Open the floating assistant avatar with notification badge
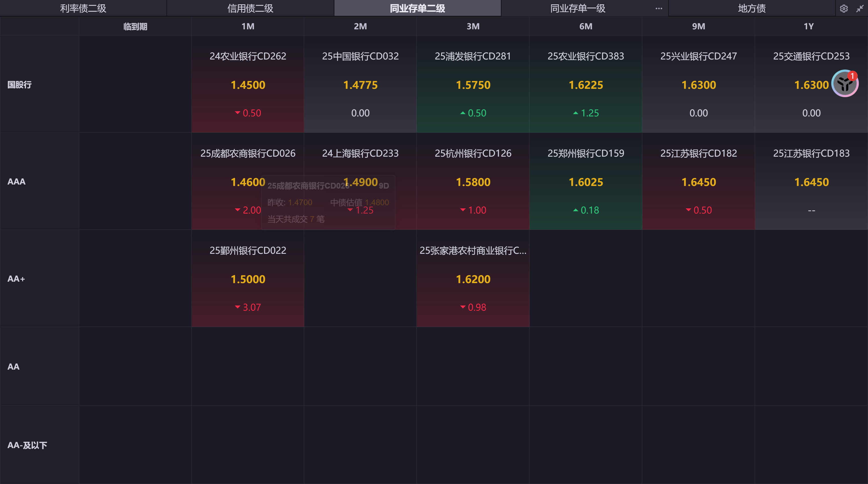Image resolution: width=868 pixels, height=484 pixels. click(845, 83)
